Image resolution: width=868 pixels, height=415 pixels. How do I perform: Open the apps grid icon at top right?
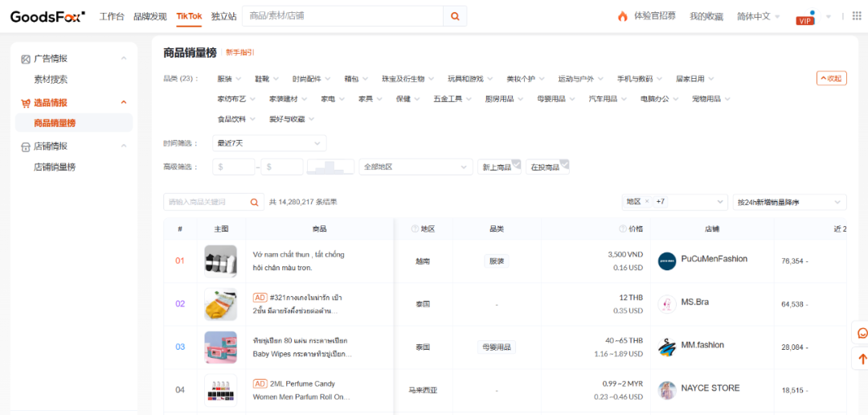[857, 16]
